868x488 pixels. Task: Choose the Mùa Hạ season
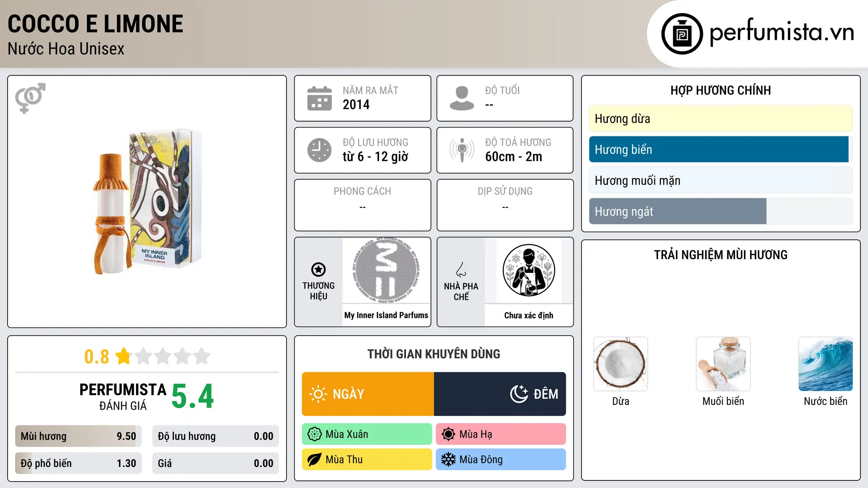tap(501, 434)
